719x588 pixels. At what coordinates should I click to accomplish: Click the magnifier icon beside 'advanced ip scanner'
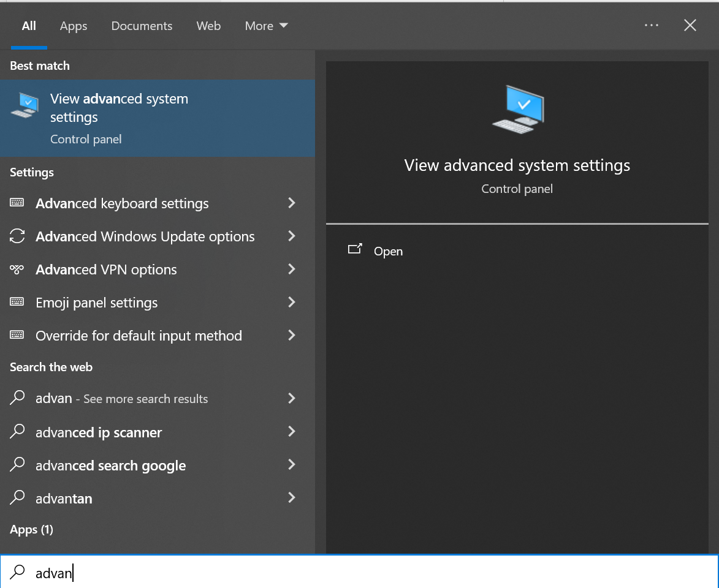tap(17, 432)
